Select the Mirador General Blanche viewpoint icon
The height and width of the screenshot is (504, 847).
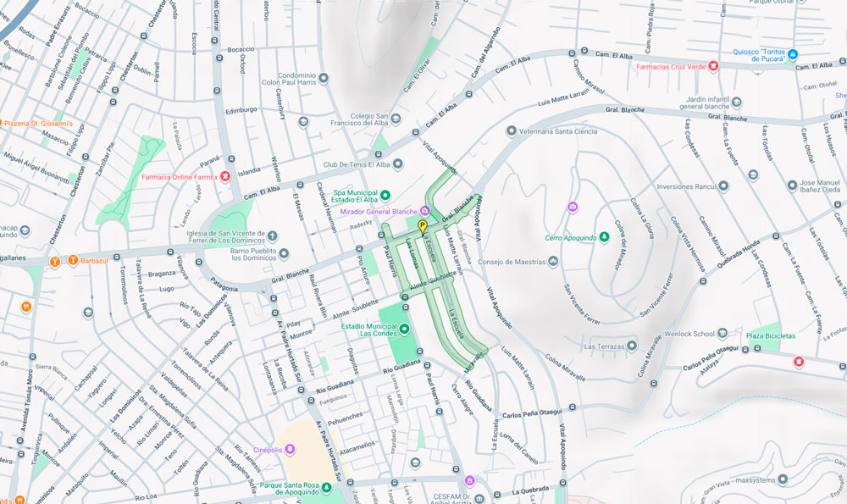[x=425, y=211]
